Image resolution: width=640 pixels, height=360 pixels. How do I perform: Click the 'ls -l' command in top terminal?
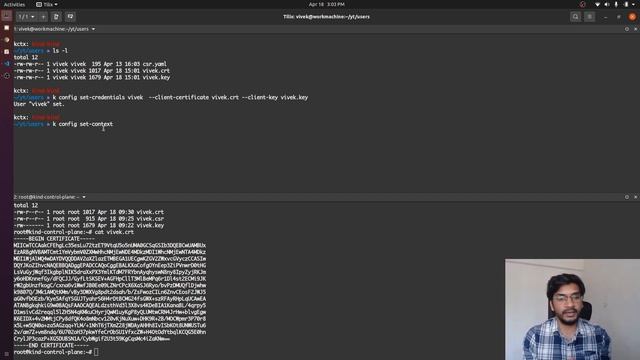(60, 51)
